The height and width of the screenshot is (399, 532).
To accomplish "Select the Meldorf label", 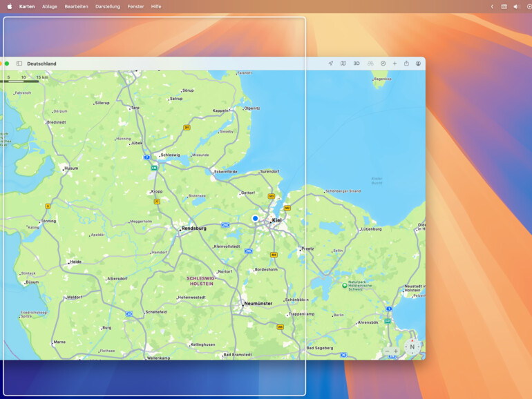I will pyautogui.click(x=75, y=298).
